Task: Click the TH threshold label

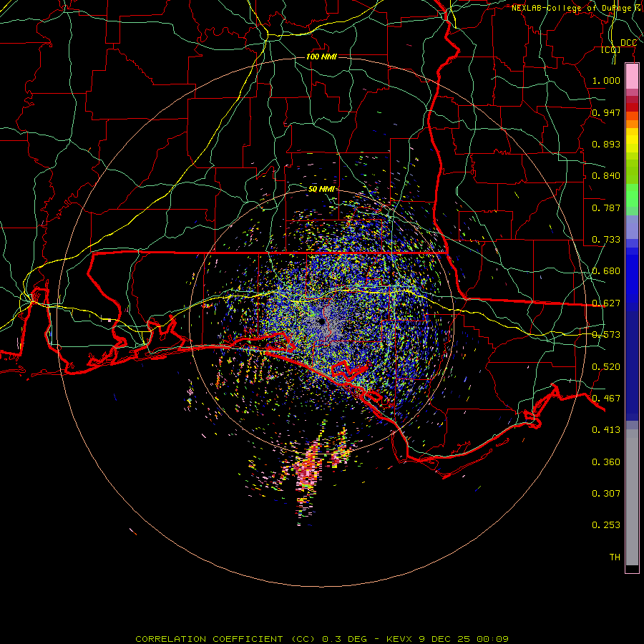Action: [615, 557]
